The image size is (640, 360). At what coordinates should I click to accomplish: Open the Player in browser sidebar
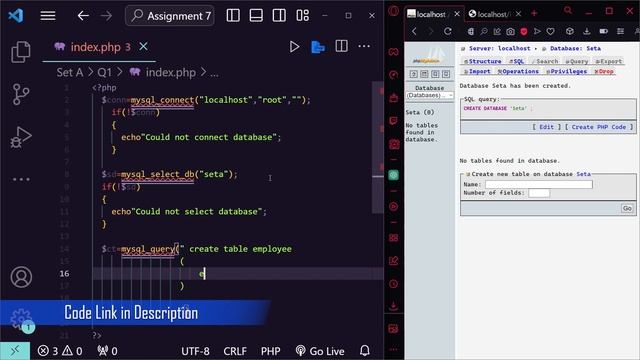[x=393, y=207]
